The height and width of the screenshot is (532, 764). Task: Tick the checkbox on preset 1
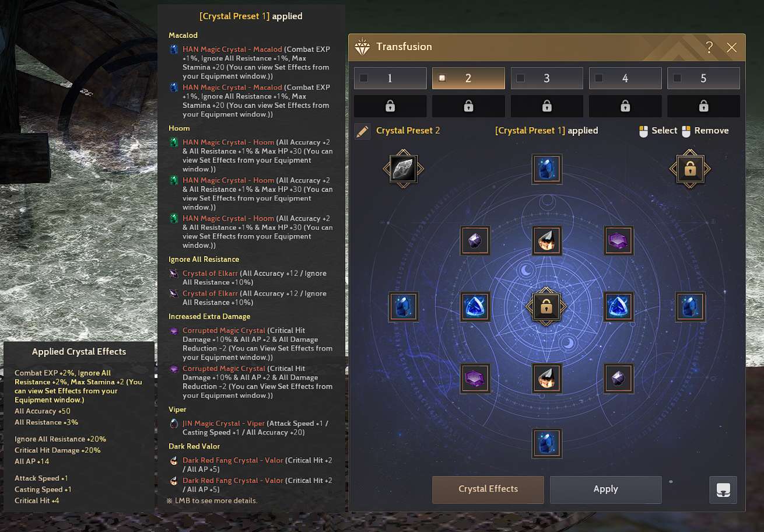[x=364, y=78]
